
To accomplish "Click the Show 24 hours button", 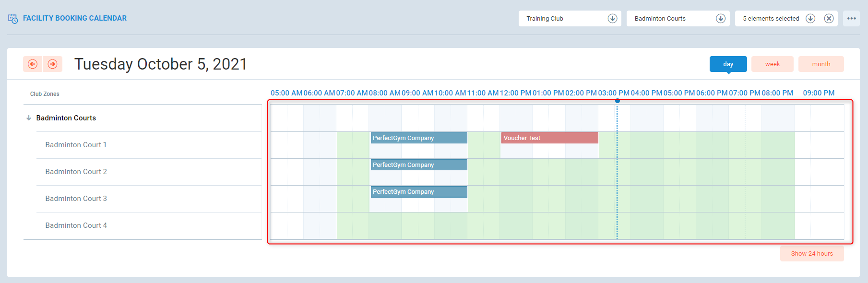I will (811, 254).
